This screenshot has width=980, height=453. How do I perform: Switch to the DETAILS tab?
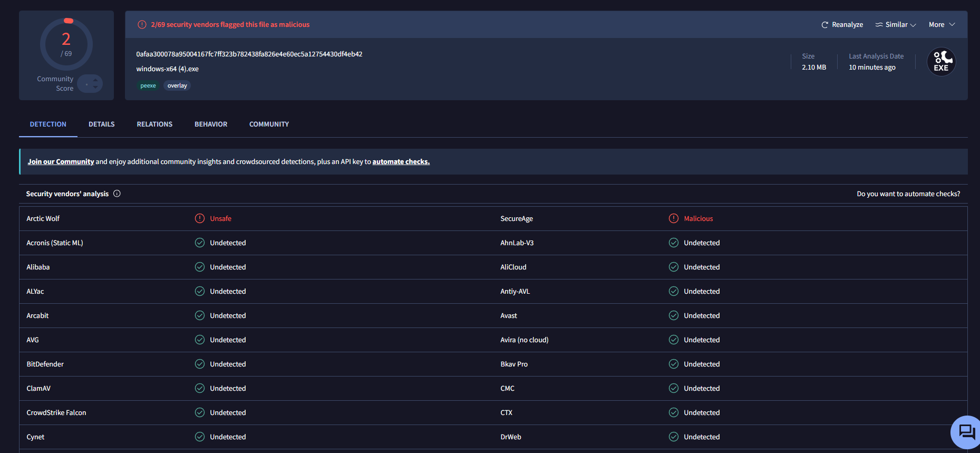(x=102, y=124)
